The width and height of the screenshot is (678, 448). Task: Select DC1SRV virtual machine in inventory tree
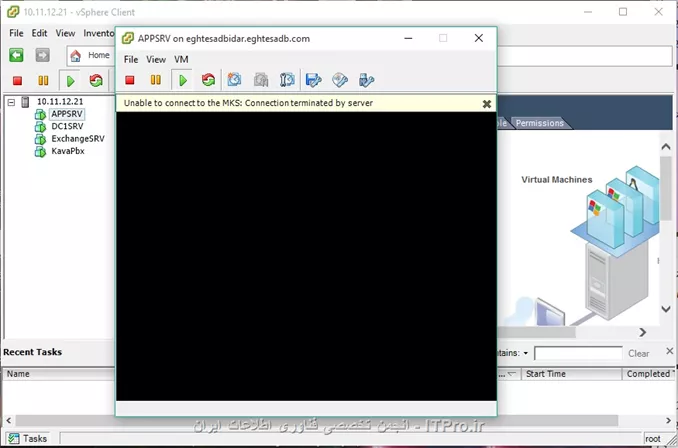pos(67,126)
